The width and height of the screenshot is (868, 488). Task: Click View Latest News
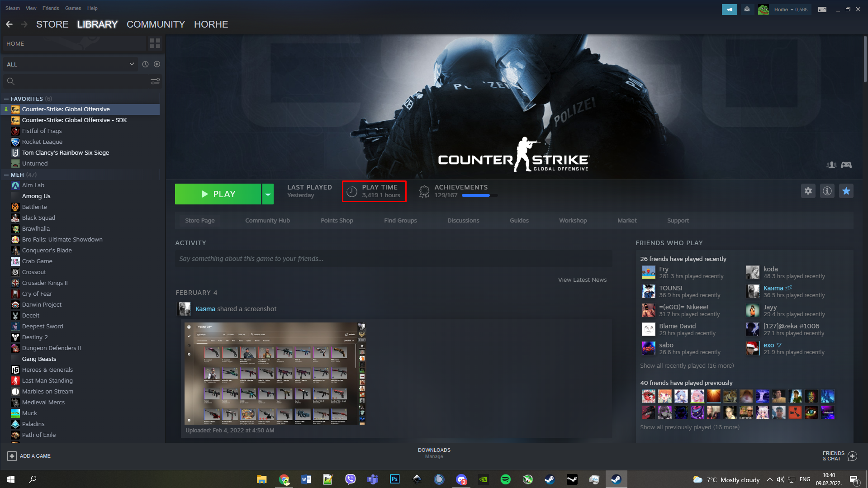582,280
